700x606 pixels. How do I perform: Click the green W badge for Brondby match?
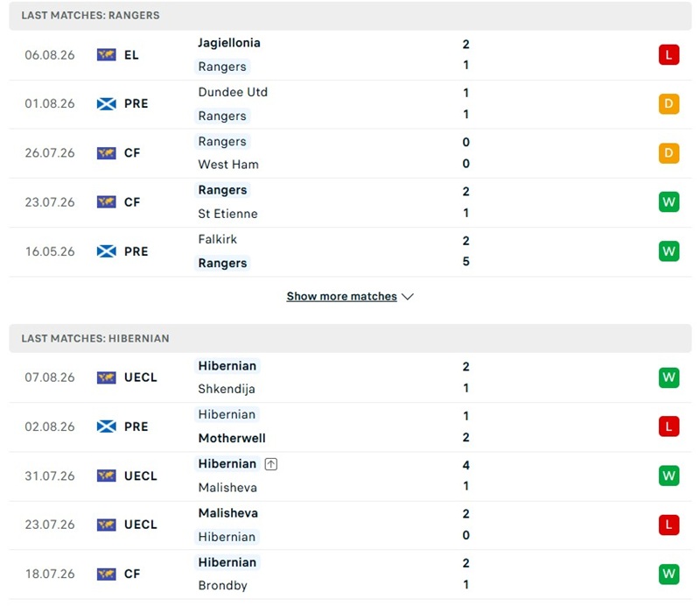[x=668, y=574]
